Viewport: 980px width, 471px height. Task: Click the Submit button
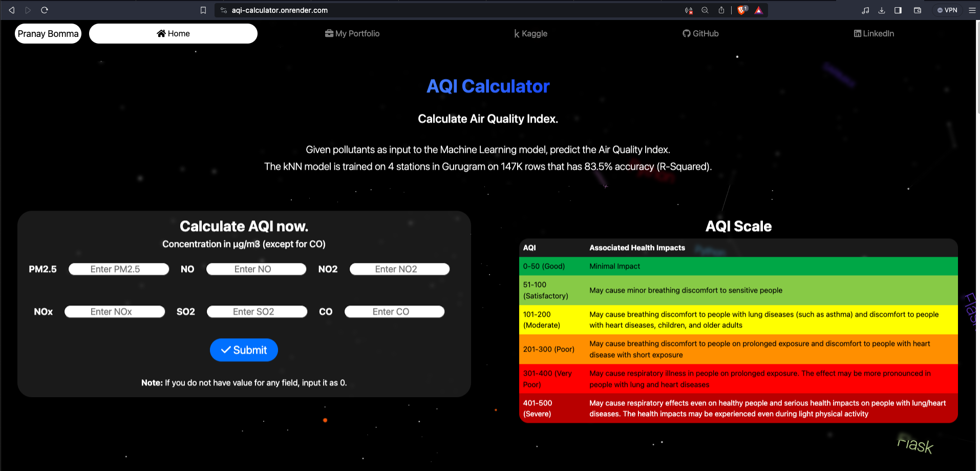pos(244,350)
